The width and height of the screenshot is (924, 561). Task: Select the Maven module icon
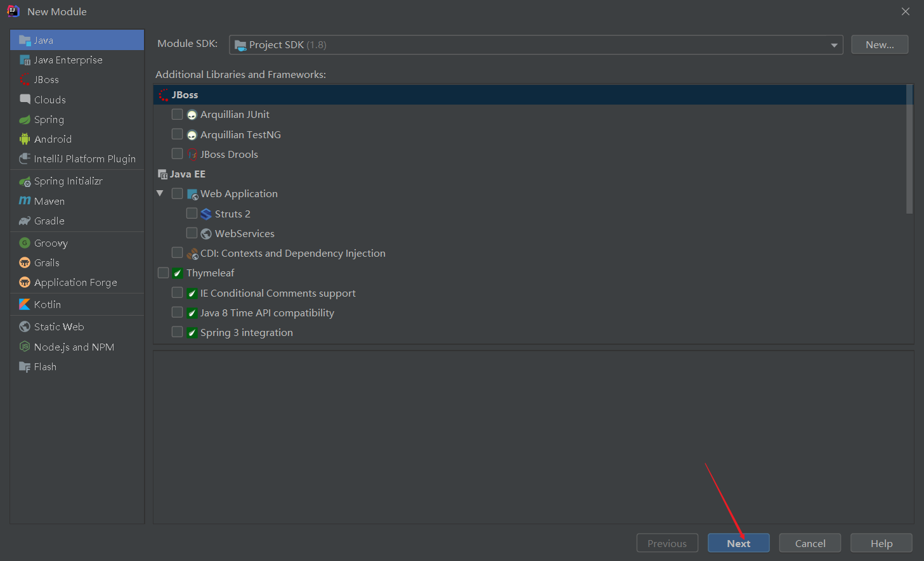click(25, 201)
